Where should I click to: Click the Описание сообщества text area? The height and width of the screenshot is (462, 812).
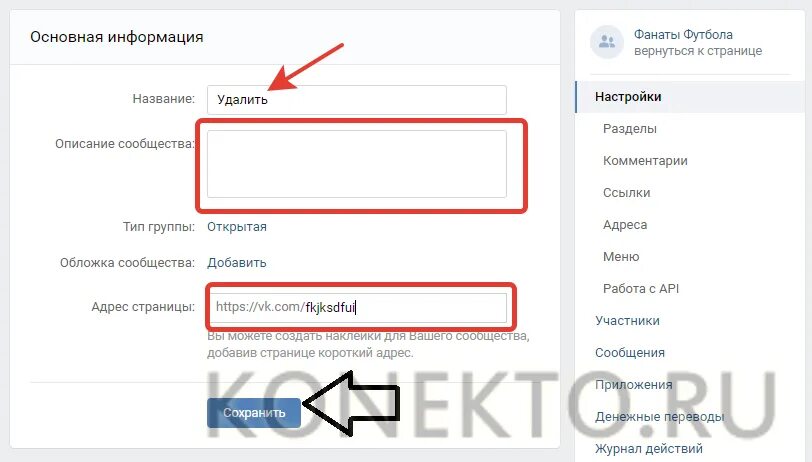tap(356, 164)
